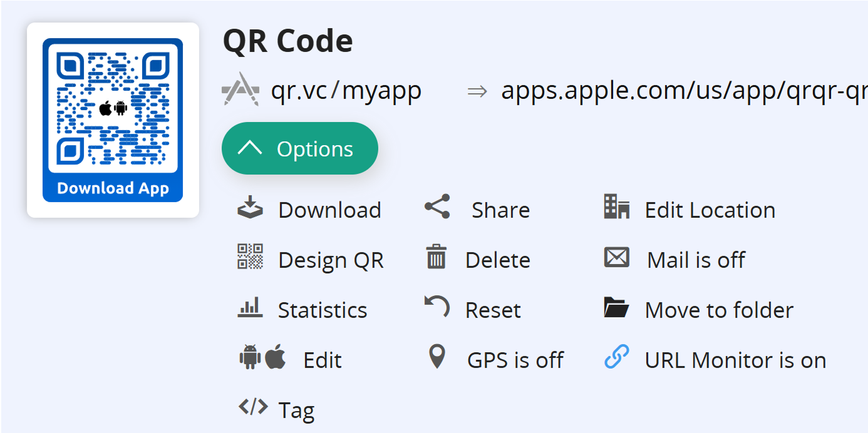Click the Reset arrow icon

[437, 307]
